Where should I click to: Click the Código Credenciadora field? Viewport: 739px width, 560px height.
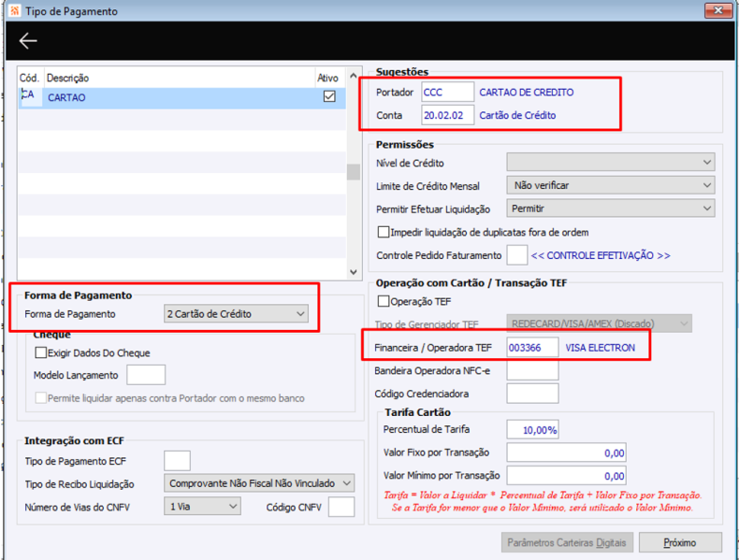coord(532,394)
